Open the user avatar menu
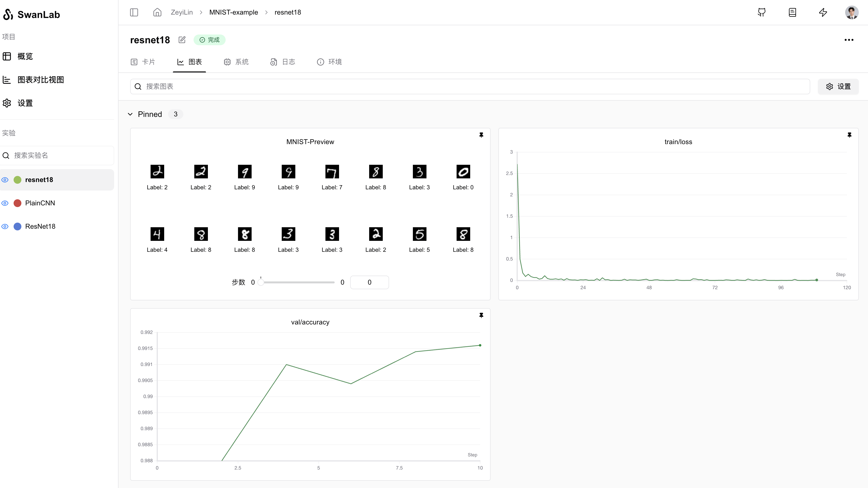 tap(851, 12)
